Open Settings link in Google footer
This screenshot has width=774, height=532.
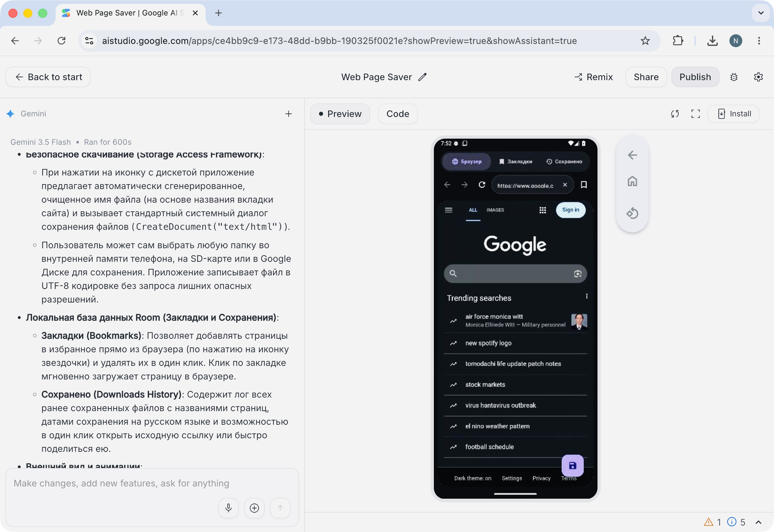[512, 478]
